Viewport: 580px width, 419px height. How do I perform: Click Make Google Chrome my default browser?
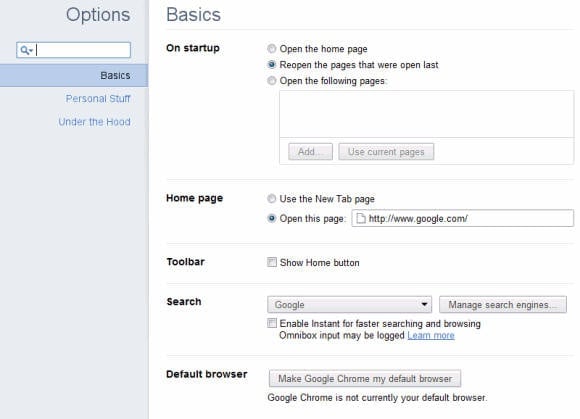tap(365, 379)
